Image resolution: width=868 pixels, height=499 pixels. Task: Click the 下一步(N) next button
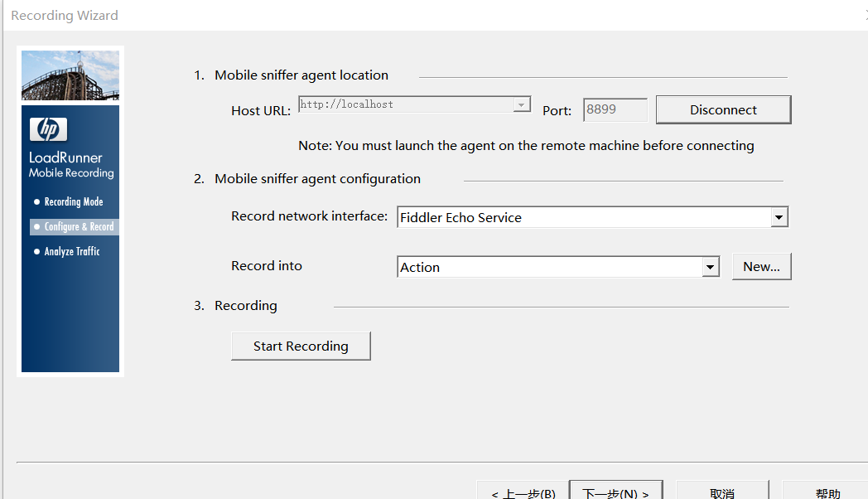pos(615,491)
